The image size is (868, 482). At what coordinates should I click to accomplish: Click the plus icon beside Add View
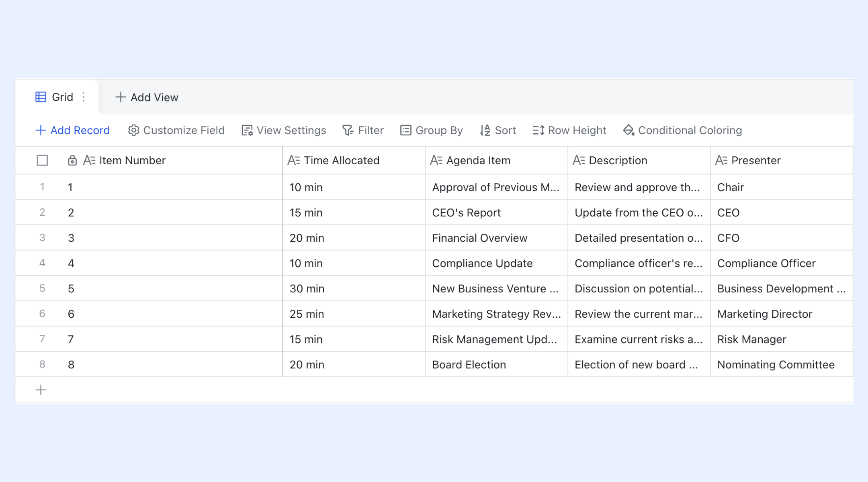pos(120,97)
